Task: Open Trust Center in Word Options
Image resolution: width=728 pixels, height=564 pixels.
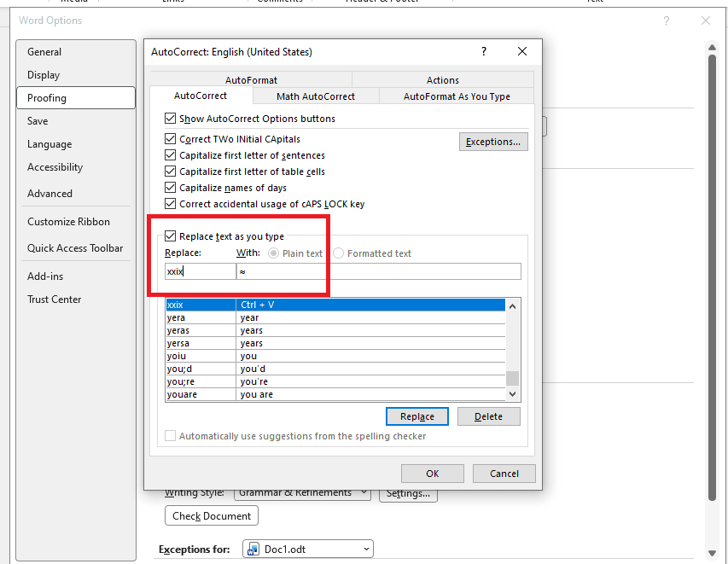Action: 76,299
